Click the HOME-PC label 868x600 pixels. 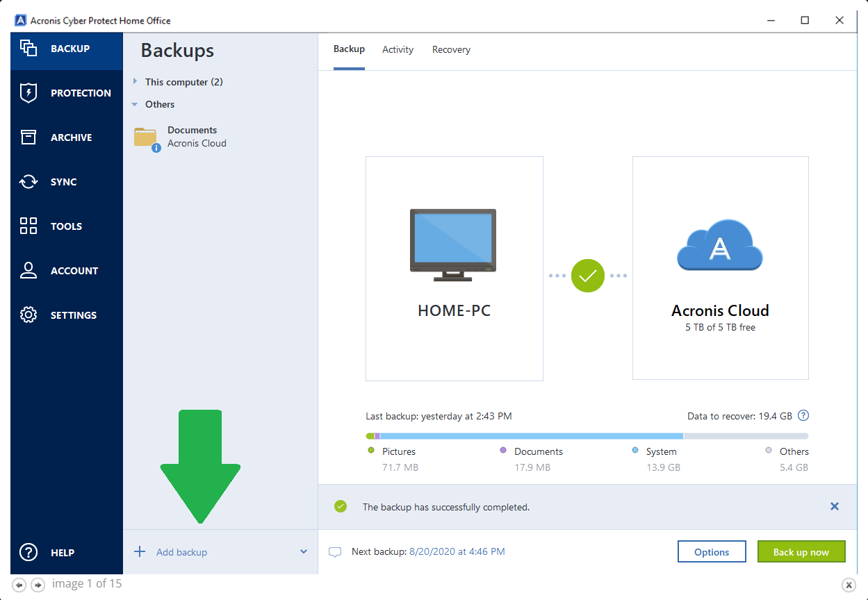[454, 310]
